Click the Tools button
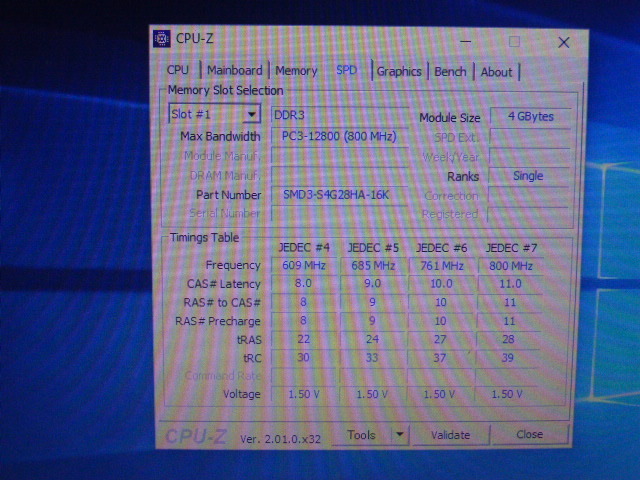 [x=361, y=435]
